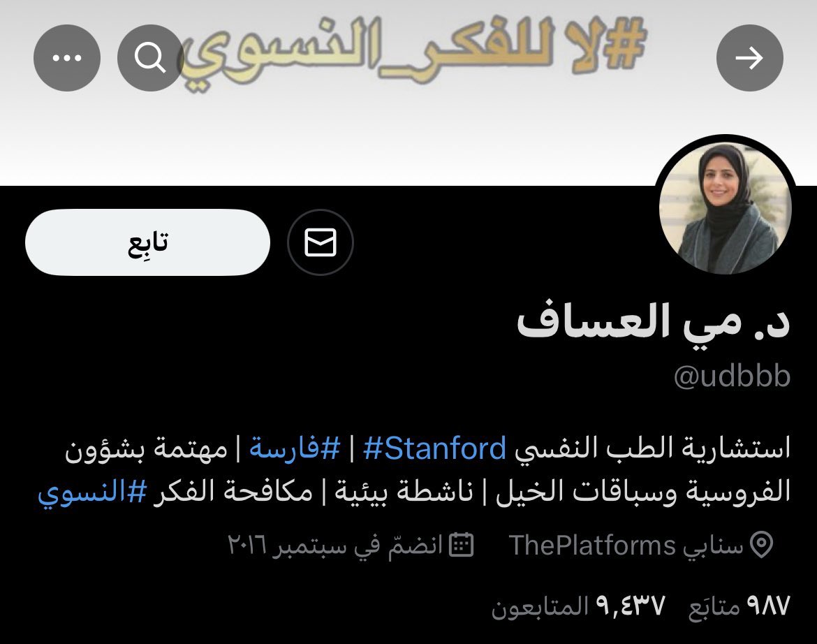Open the #النسوي hashtag in bio
Image resolution: width=817 pixels, height=644 pixels.
pos(92,492)
